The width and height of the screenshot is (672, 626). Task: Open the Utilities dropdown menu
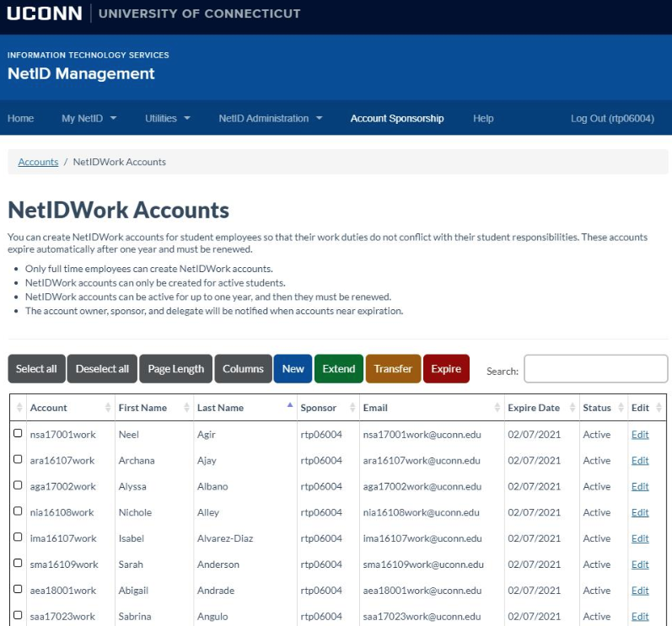pos(167,119)
